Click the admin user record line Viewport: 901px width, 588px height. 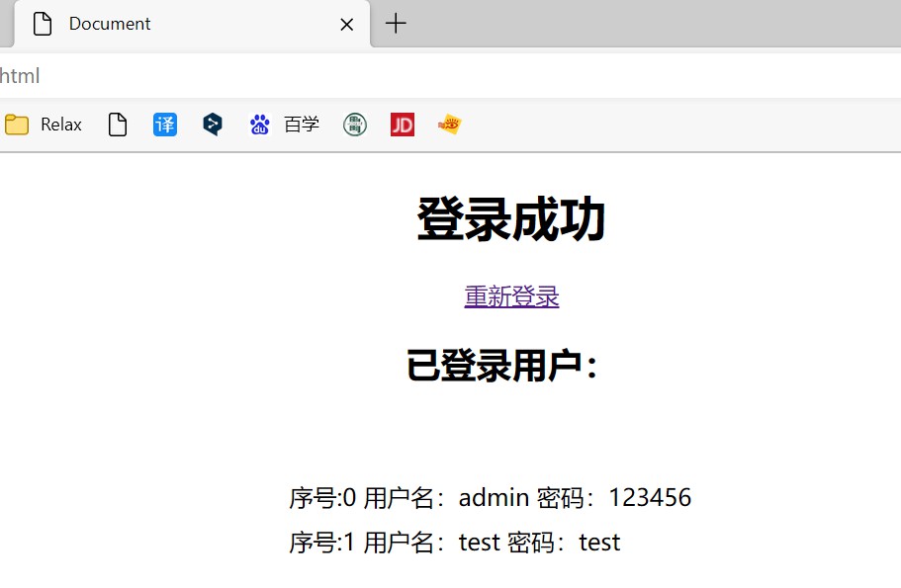(490, 498)
